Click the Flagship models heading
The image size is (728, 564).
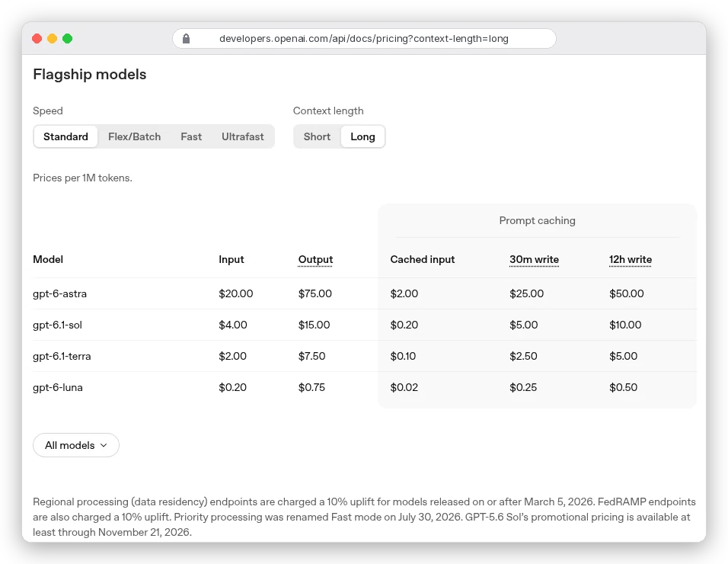pos(90,75)
